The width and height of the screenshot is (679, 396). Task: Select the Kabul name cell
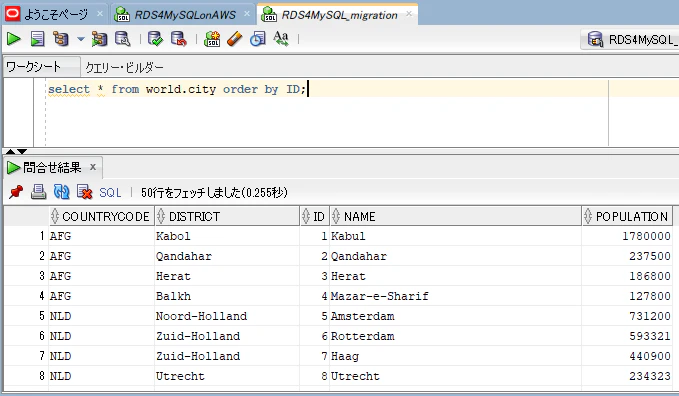[456, 236]
